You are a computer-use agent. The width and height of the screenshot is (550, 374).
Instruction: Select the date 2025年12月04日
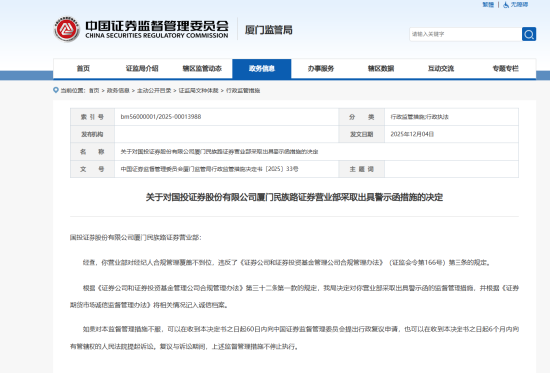click(412, 134)
